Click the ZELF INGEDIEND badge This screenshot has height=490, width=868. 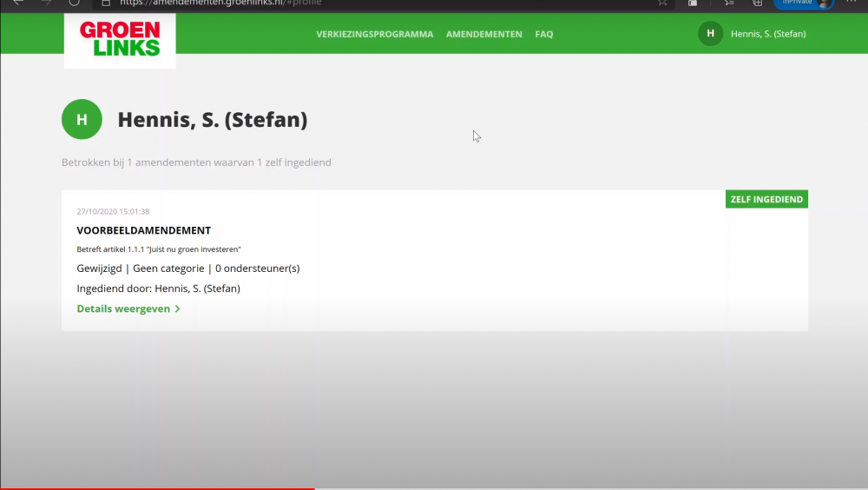pyautogui.click(x=766, y=200)
